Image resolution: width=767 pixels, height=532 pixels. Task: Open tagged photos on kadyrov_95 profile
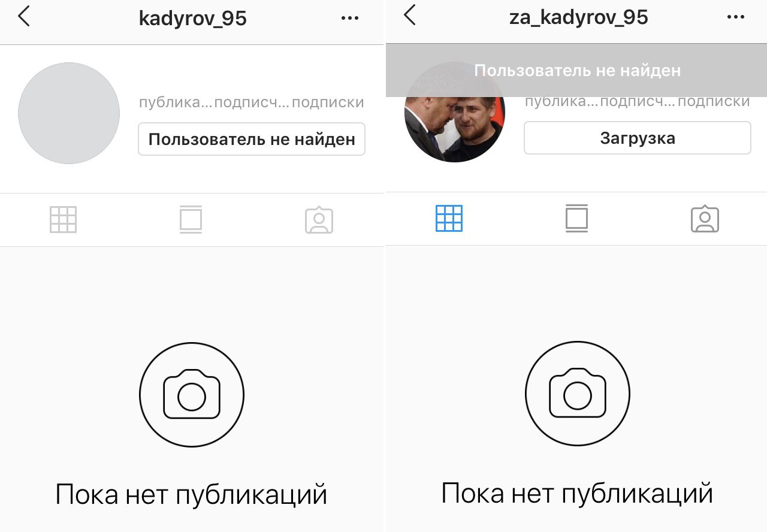[x=319, y=220]
